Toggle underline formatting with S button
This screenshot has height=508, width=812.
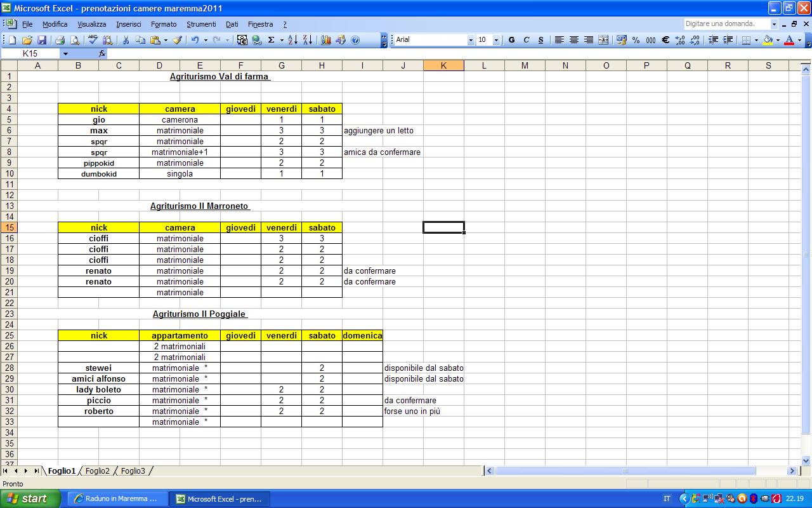click(x=540, y=40)
